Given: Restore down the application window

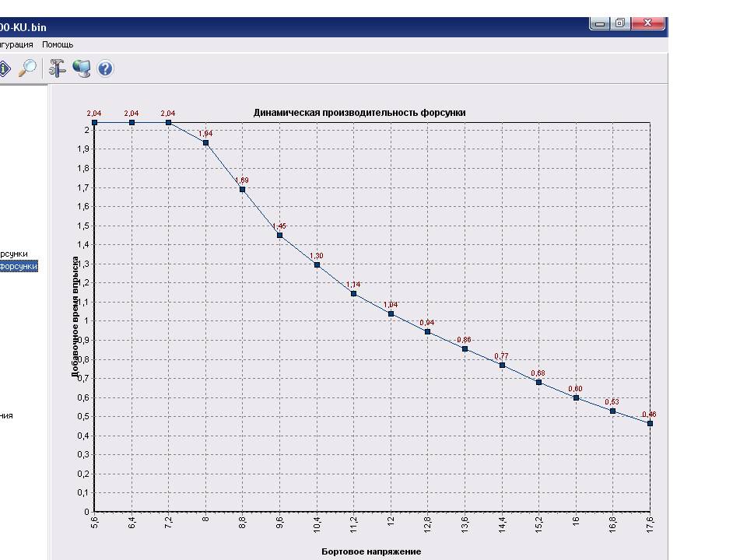Looking at the screenshot, I should tap(620, 23).
